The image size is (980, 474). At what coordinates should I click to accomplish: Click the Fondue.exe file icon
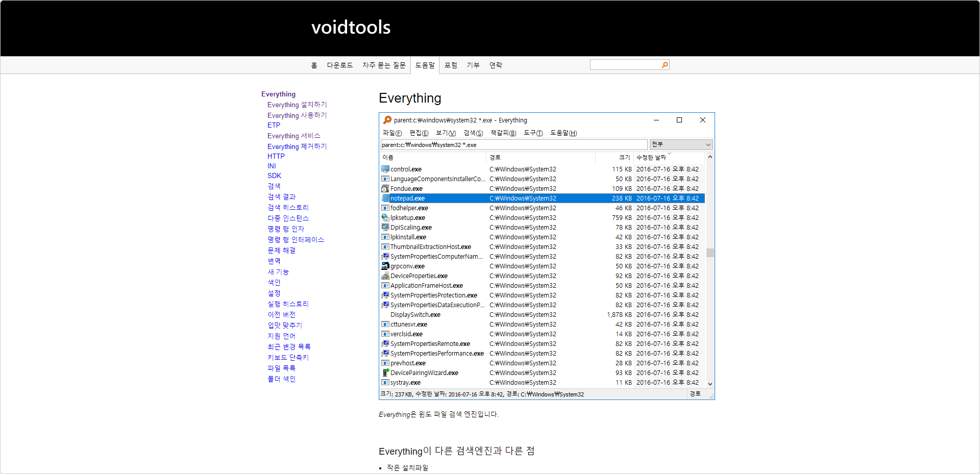(x=385, y=188)
